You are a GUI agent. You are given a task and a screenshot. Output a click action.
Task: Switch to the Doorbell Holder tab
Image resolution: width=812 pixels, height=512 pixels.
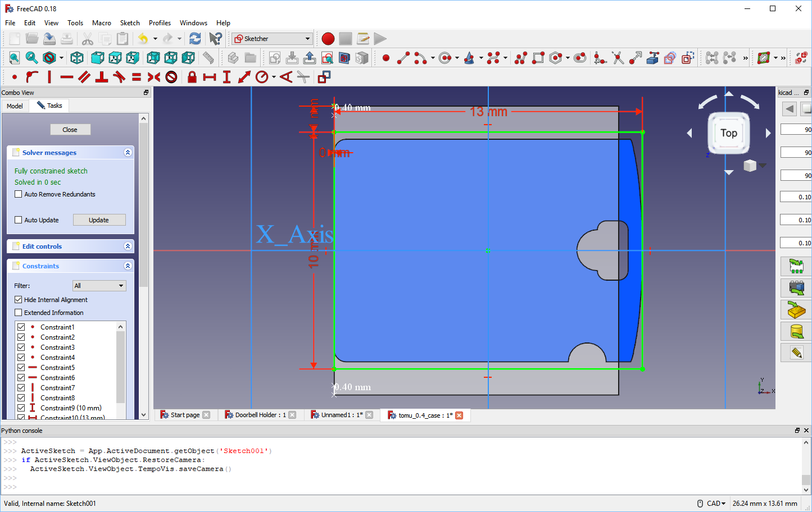256,415
